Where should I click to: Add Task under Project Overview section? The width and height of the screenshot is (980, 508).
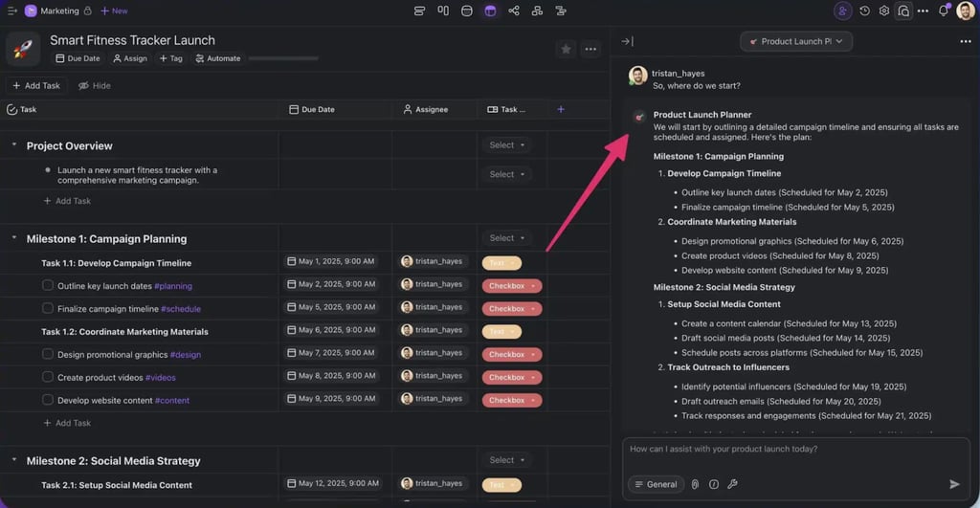(x=67, y=201)
